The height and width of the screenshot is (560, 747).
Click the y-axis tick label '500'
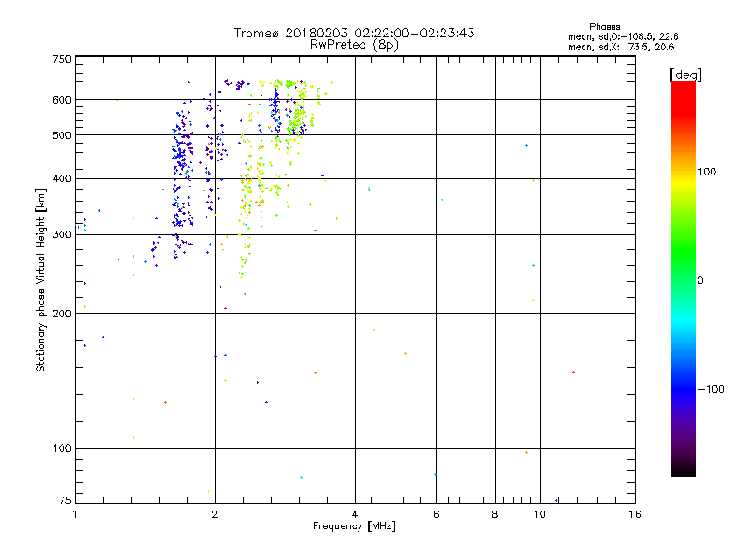(x=62, y=135)
